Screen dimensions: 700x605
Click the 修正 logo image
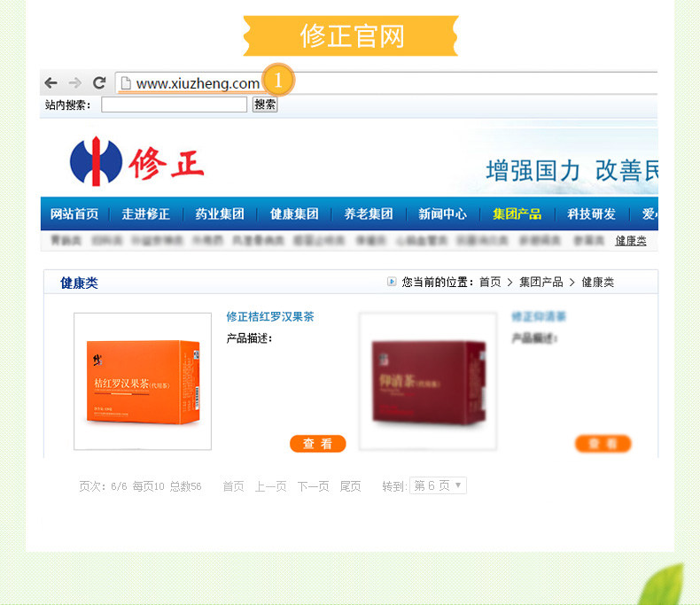136,161
